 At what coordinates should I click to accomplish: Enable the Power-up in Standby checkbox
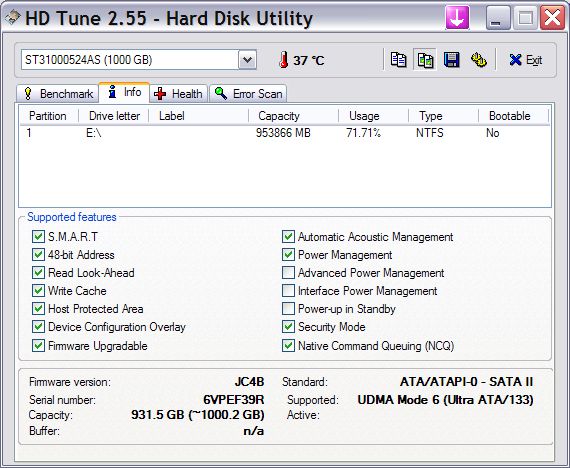click(x=288, y=309)
